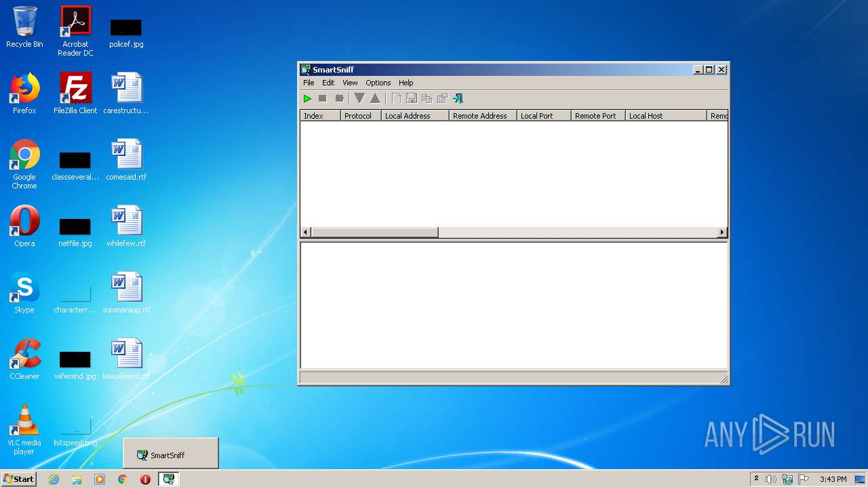Open the Recycle Bin desktop icon
This screenshot has width=868, height=488.
(24, 27)
